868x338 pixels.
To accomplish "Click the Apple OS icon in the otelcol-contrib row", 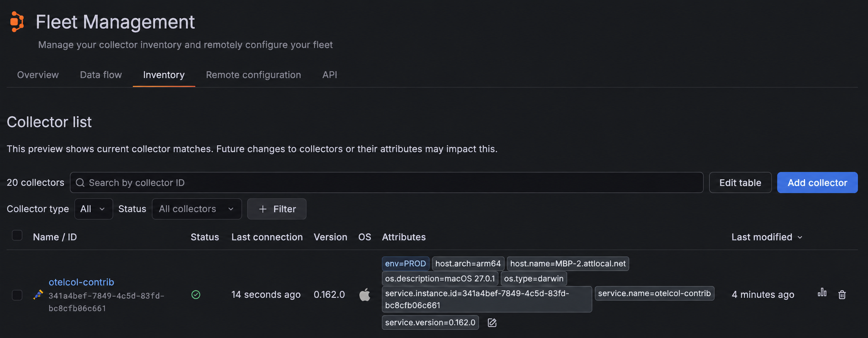I will pos(364,295).
